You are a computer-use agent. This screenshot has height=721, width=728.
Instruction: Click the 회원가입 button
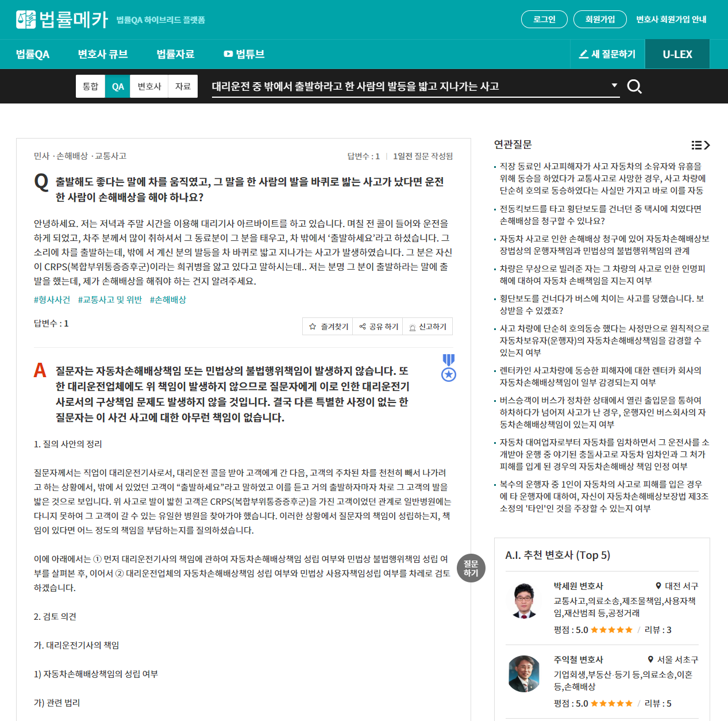coord(600,19)
